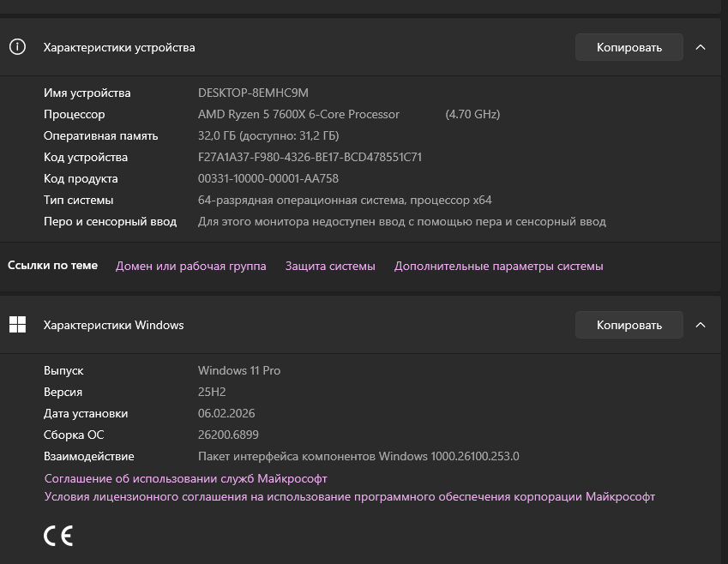728x564 pixels.
Task: Click the Windows 11 Pro edition value
Action: [x=239, y=370]
